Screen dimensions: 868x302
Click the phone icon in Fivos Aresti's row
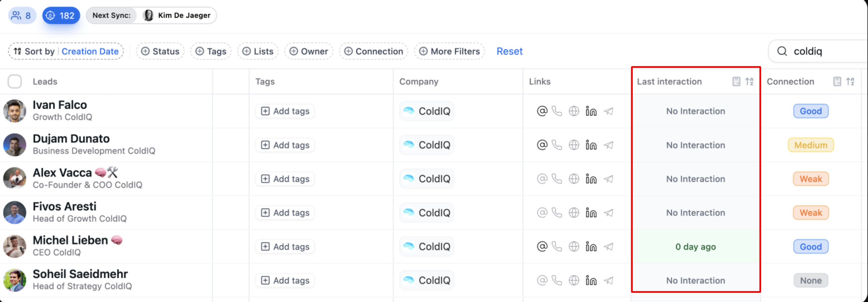coord(557,213)
